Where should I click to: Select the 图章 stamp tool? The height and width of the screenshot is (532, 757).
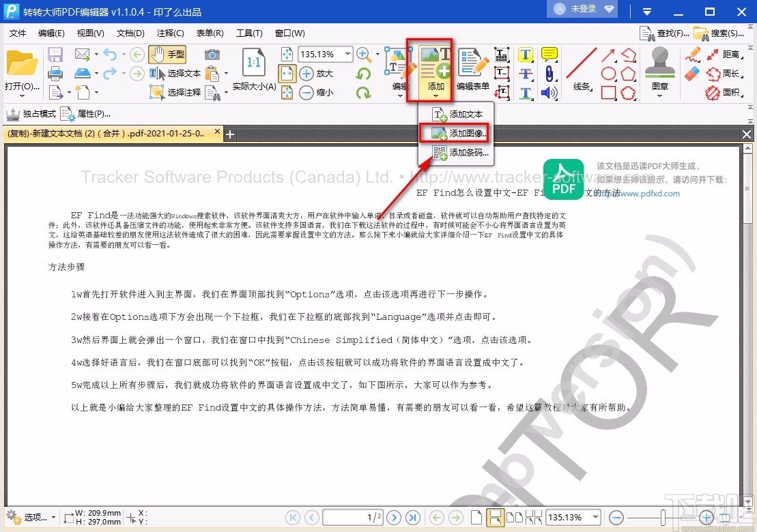point(659,65)
